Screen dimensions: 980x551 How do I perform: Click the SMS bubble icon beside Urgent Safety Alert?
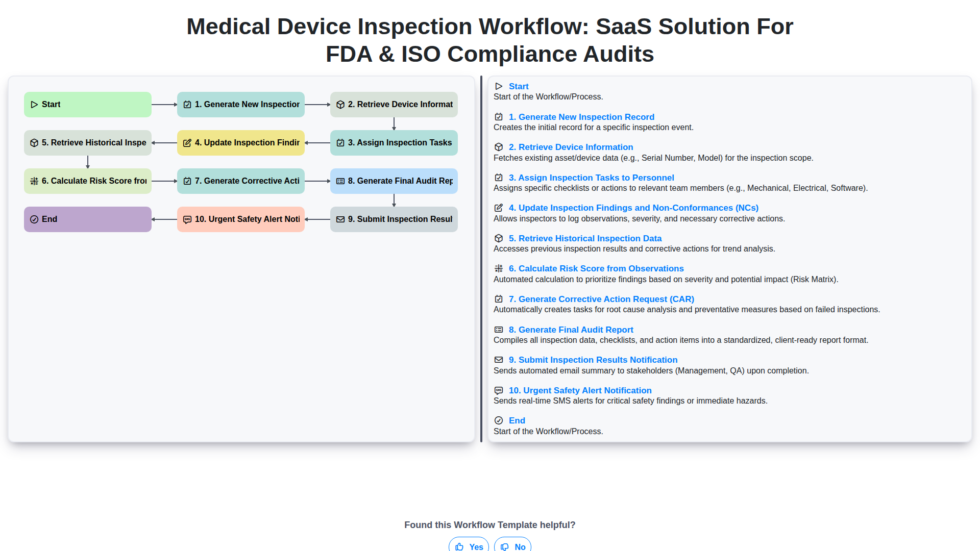tap(499, 390)
